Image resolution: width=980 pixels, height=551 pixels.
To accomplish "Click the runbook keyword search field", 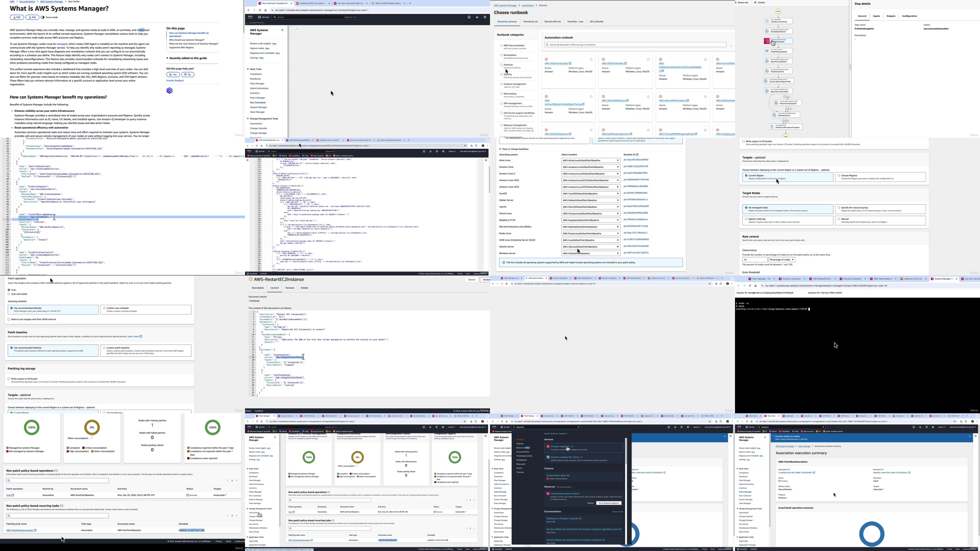I will pos(635,45).
